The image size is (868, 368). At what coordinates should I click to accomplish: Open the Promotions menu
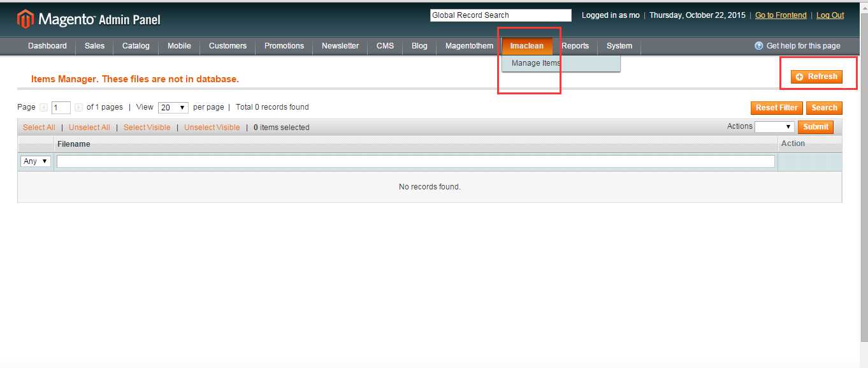tap(284, 46)
